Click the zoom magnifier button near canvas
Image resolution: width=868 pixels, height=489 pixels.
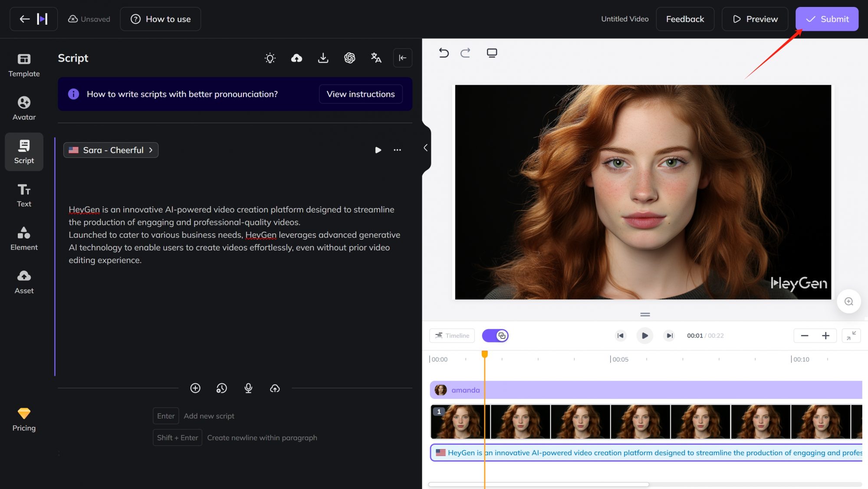pyautogui.click(x=848, y=302)
